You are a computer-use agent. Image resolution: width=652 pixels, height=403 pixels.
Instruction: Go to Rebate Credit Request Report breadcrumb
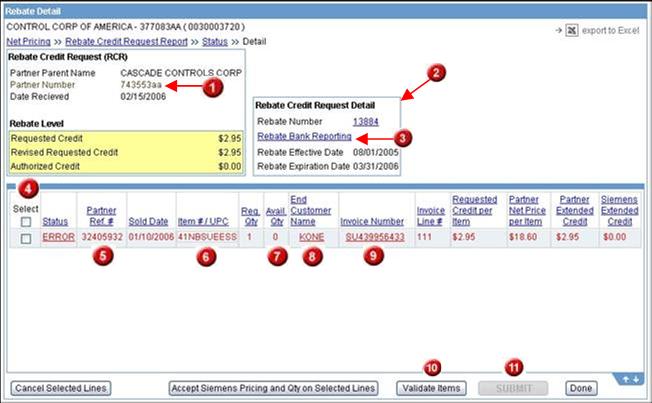(x=126, y=42)
